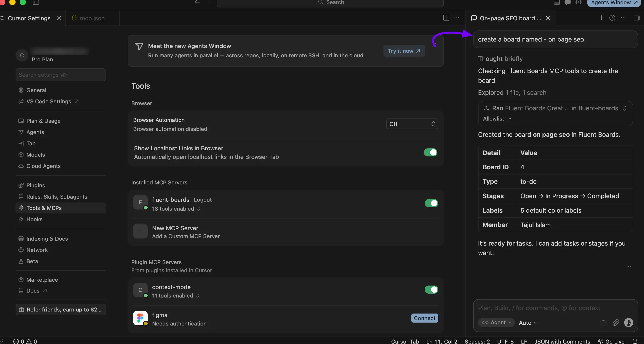Turn off the context-mode server toggle
This screenshot has width=644, height=344.
point(431,290)
